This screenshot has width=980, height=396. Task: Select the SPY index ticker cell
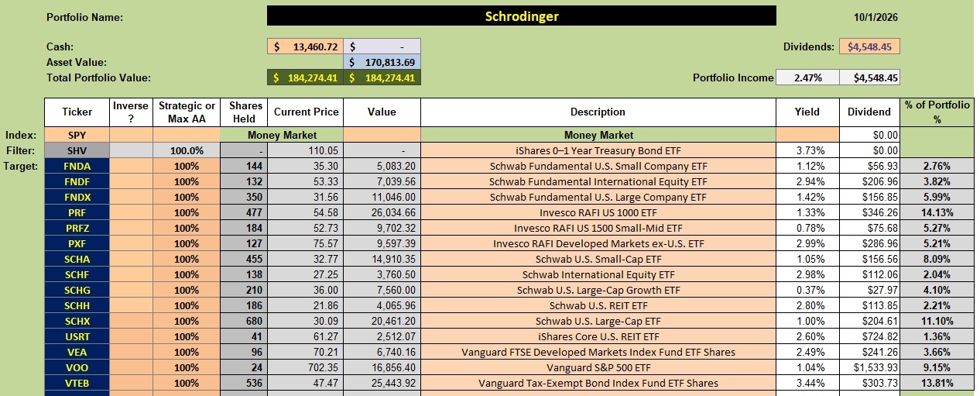coord(77,135)
